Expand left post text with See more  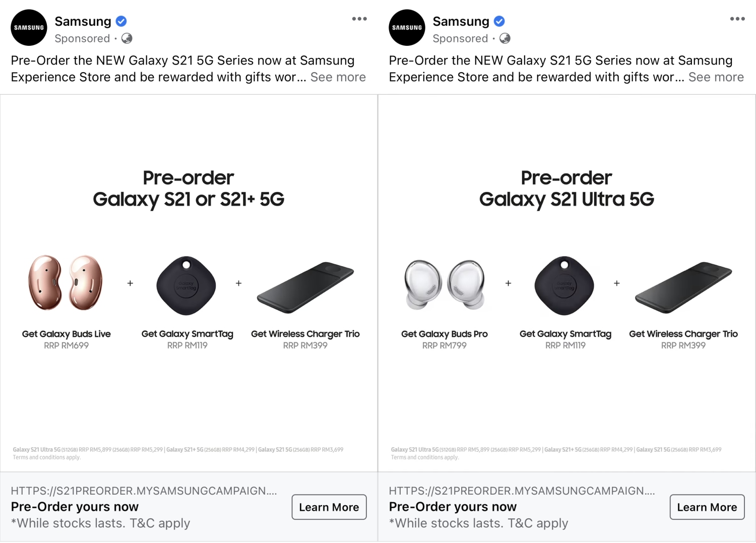coord(338,77)
